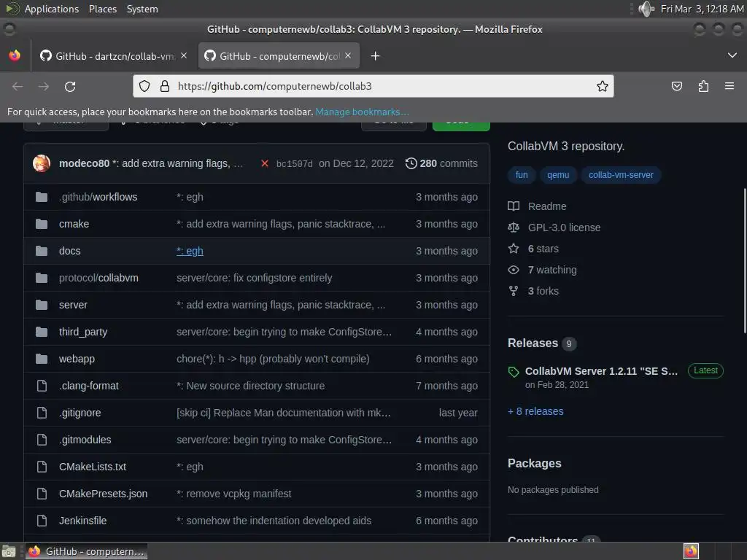
Task: Select the collab-vm-server topic tag
Action: pos(621,175)
